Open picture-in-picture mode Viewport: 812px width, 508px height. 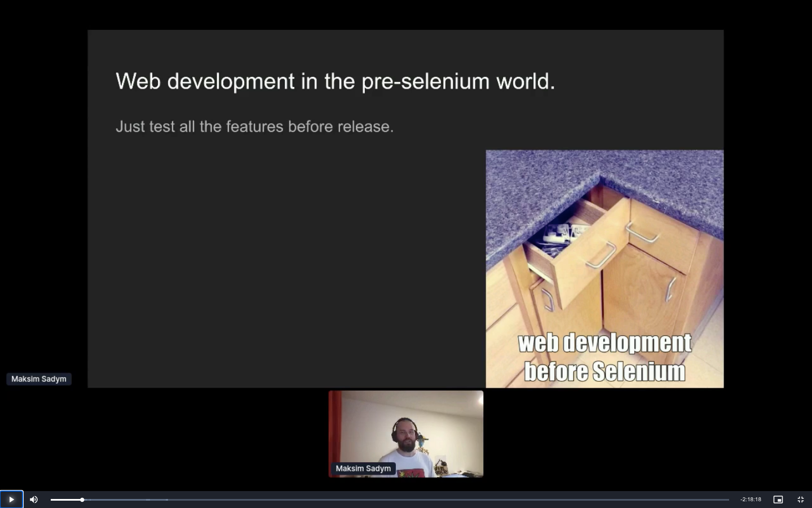coord(778,500)
